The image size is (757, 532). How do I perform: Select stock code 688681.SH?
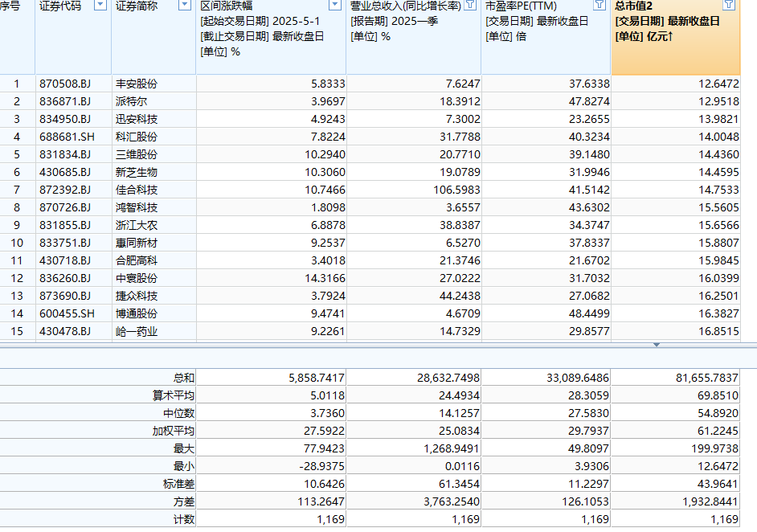(x=67, y=137)
